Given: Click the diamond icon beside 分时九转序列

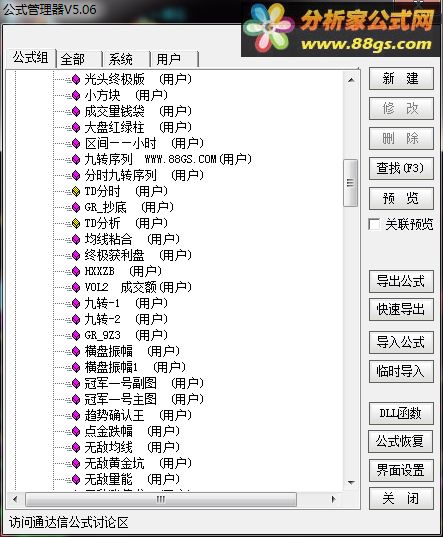Looking at the screenshot, I should [76, 175].
